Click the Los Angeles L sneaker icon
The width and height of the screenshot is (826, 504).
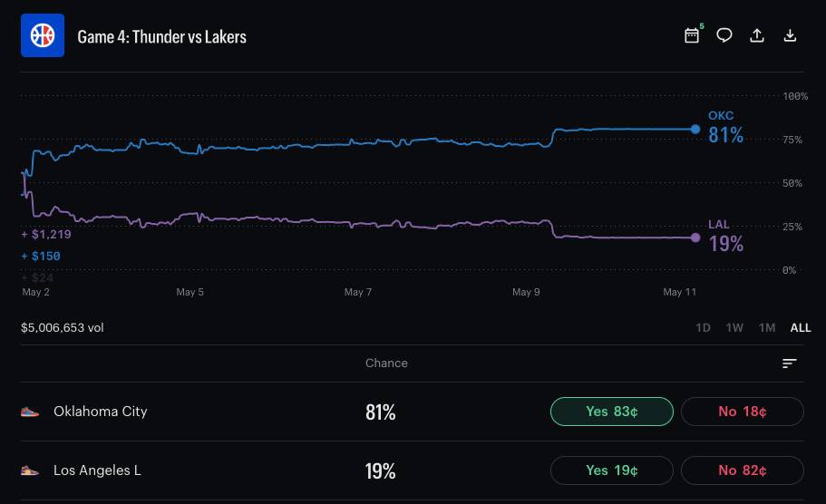30,470
